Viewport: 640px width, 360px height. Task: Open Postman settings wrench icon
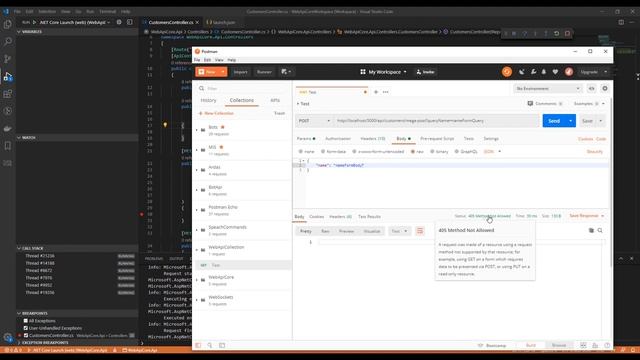point(533,72)
